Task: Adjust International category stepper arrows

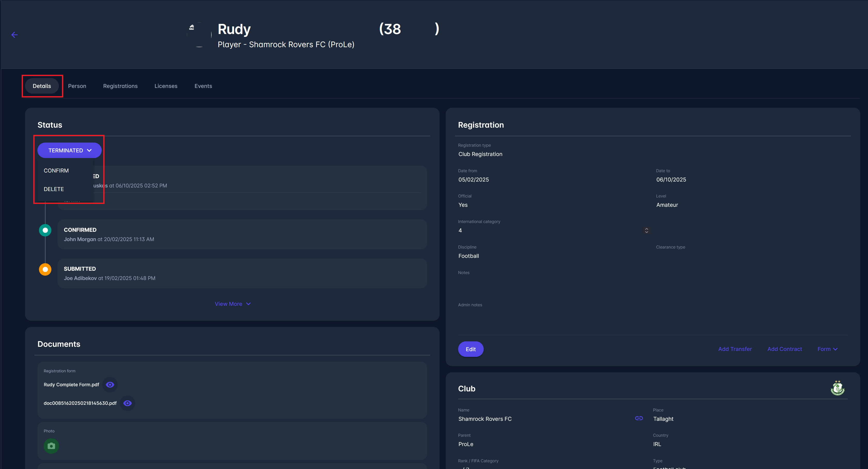Action: point(646,230)
